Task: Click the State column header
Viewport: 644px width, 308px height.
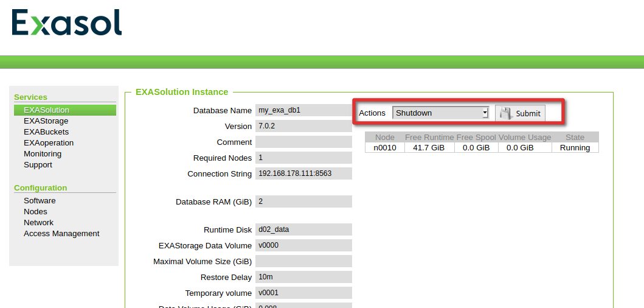Action: pyautogui.click(x=575, y=138)
